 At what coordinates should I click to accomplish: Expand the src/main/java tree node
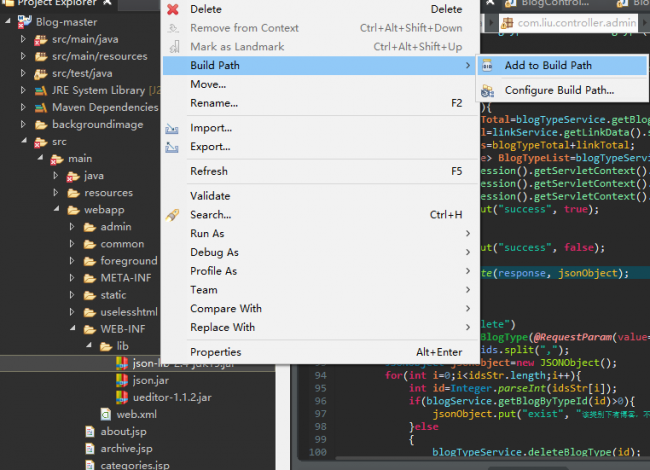(x=23, y=39)
